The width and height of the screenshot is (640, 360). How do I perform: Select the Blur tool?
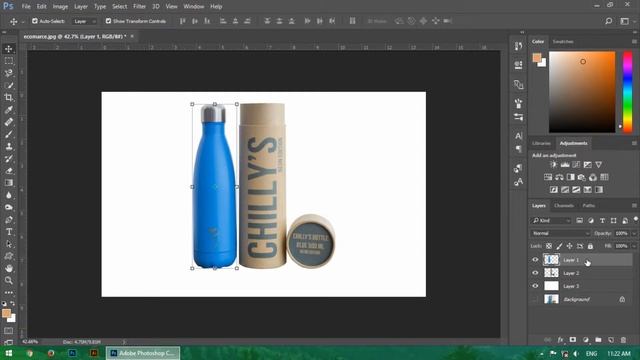click(9, 195)
